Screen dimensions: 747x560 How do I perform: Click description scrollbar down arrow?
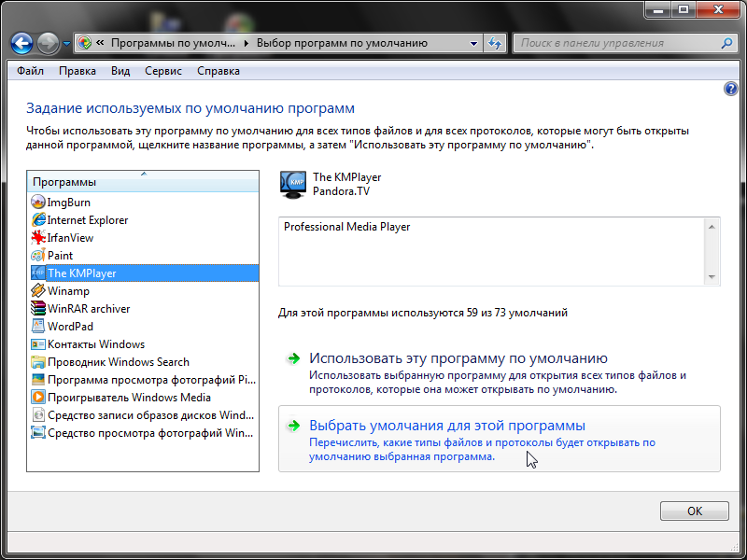(712, 277)
